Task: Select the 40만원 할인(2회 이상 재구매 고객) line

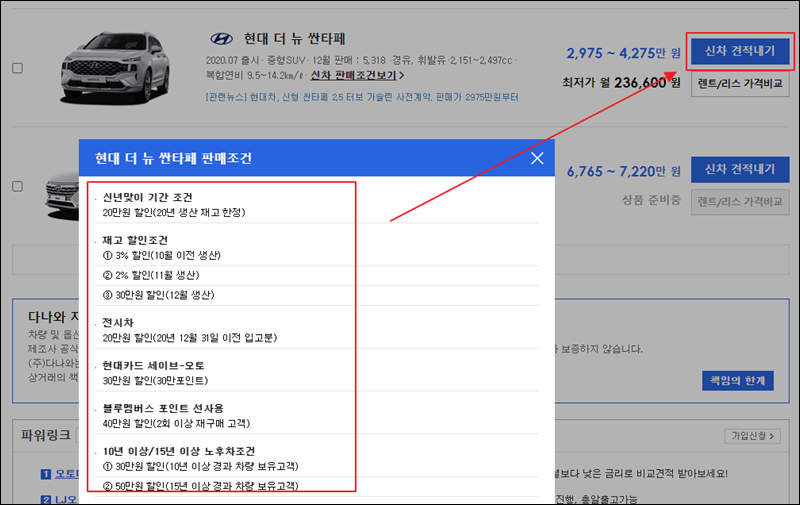Action: tap(177, 423)
